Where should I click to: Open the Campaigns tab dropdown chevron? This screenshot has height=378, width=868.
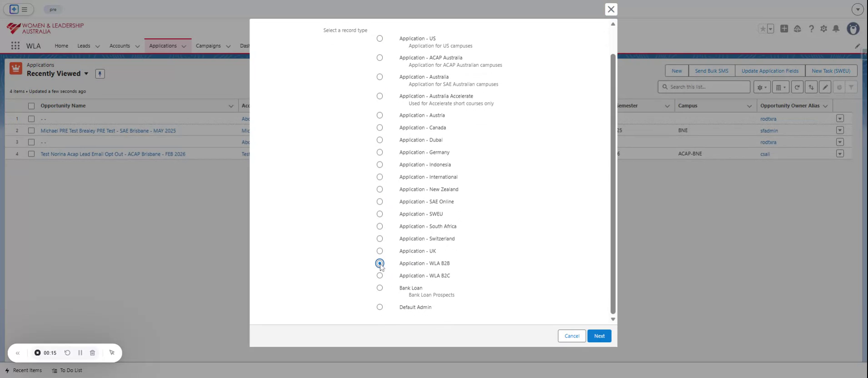pyautogui.click(x=228, y=46)
